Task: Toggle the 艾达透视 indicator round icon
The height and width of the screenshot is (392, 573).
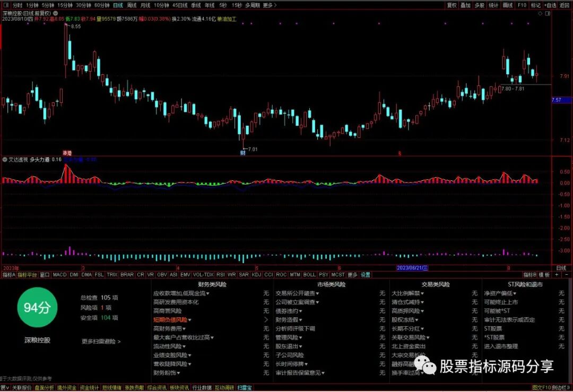Action: click(5, 160)
